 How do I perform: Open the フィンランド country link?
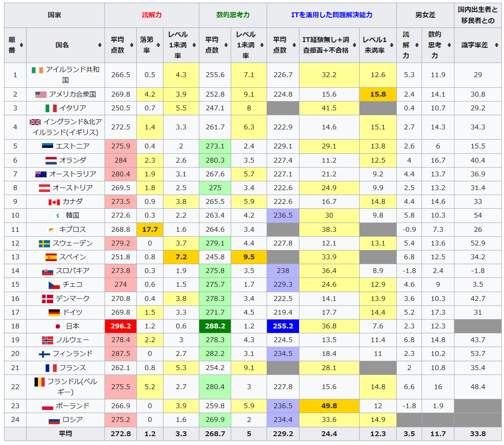pyautogui.click(x=72, y=354)
